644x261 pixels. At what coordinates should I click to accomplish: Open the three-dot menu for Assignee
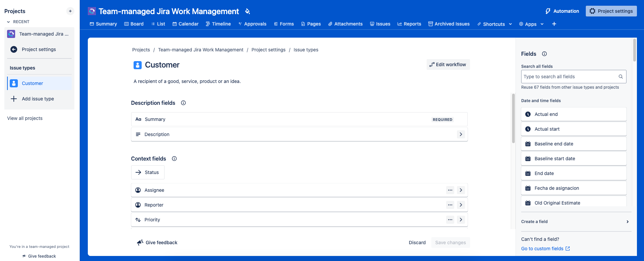(450, 190)
